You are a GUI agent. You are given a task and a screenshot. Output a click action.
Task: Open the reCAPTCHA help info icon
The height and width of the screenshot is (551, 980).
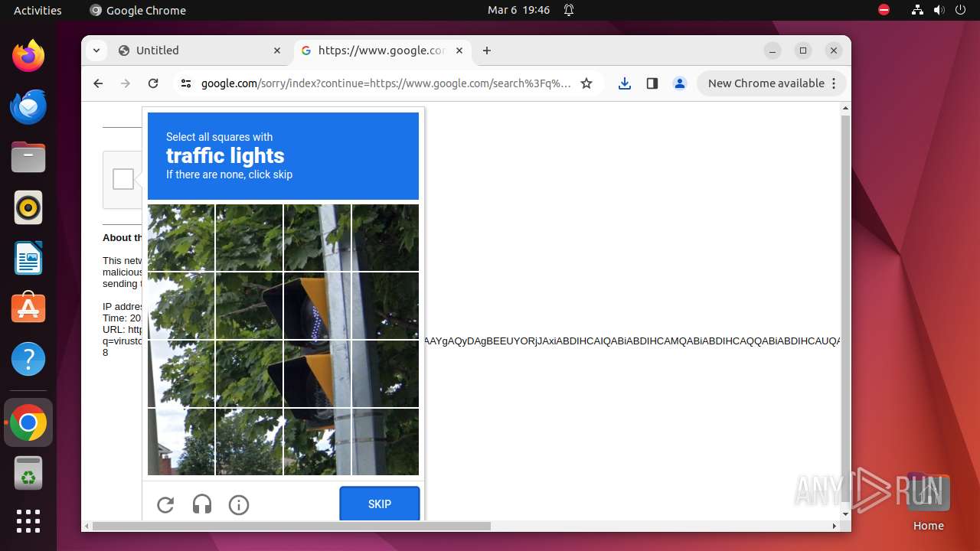(239, 504)
